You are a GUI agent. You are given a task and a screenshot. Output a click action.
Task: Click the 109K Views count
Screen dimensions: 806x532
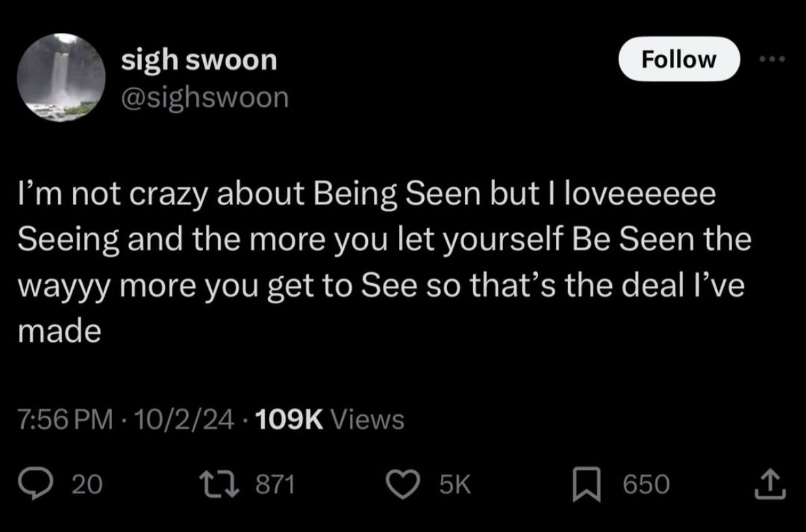334,418
